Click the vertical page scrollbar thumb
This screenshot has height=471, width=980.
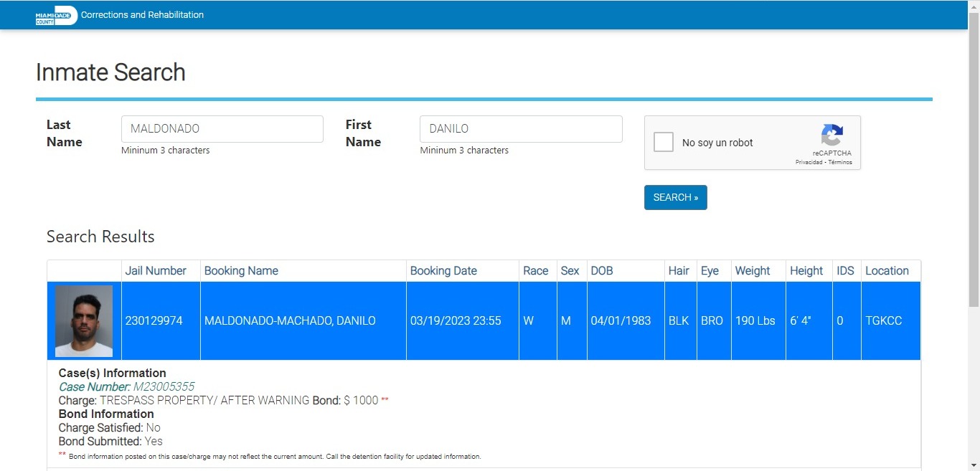(x=974, y=158)
